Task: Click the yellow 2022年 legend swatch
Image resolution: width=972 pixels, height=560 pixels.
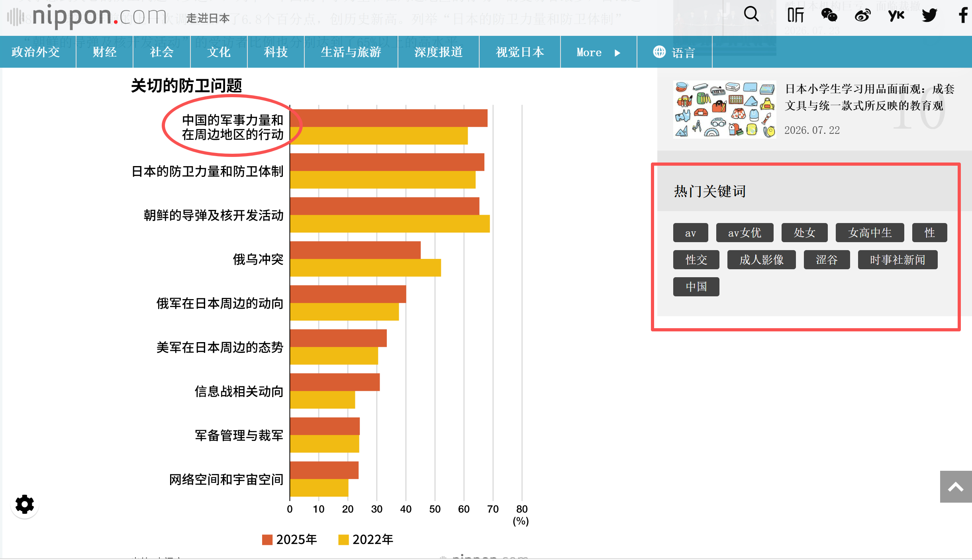Action: coord(343,540)
